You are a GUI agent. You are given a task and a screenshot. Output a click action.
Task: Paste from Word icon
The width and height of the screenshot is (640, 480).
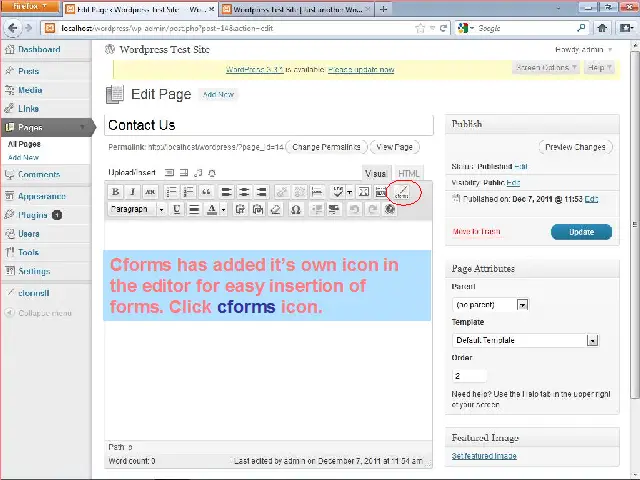coord(258,209)
